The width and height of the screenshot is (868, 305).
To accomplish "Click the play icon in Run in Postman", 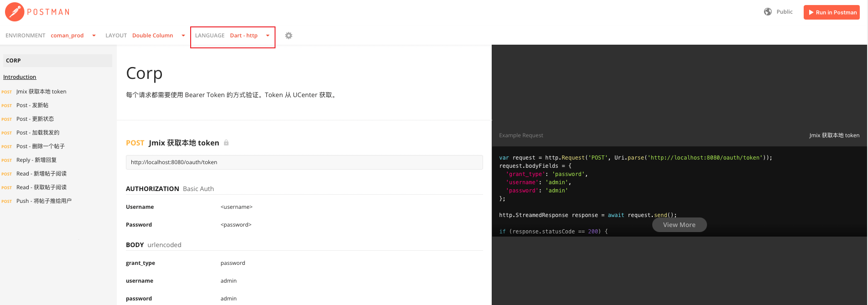I will [x=811, y=12].
